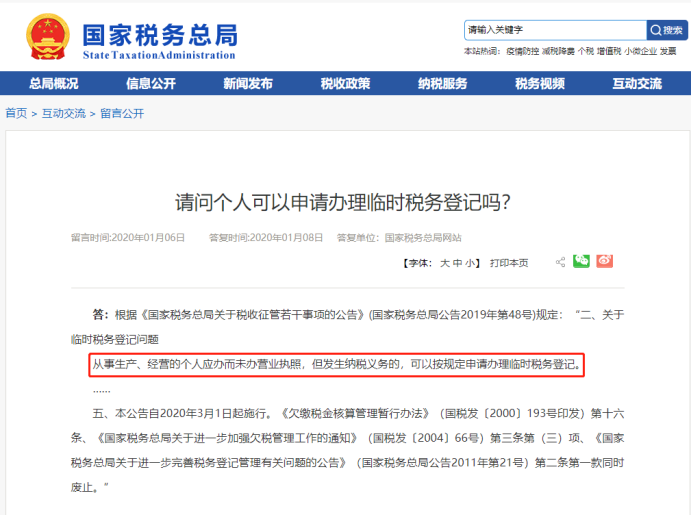692x516 pixels.
Task: Open the 新闻发布 menu
Action: point(248,83)
